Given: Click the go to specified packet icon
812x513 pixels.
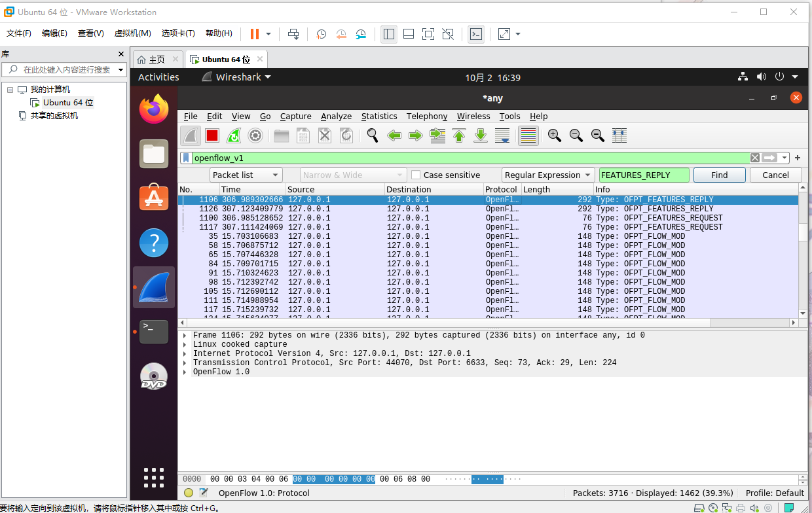Looking at the screenshot, I should [437, 135].
